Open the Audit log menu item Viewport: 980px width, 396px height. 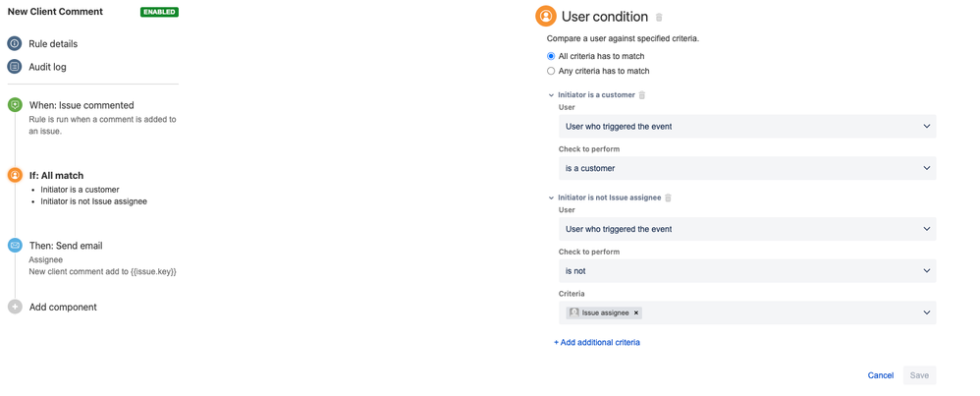click(47, 67)
